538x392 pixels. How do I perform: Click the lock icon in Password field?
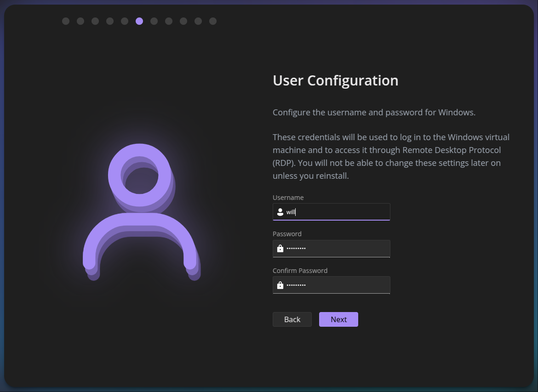coord(280,249)
